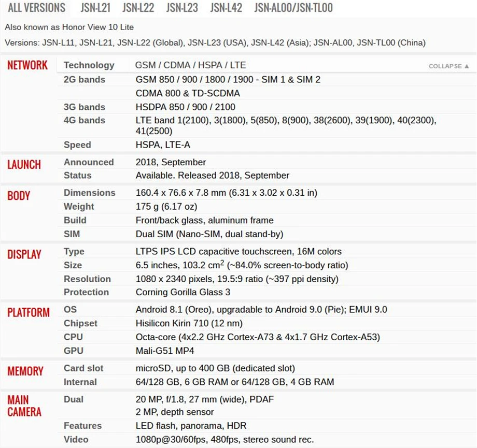Image resolution: width=477 pixels, height=448 pixels.
Task: Click the Resolution label
Action: [x=87, y=279]
